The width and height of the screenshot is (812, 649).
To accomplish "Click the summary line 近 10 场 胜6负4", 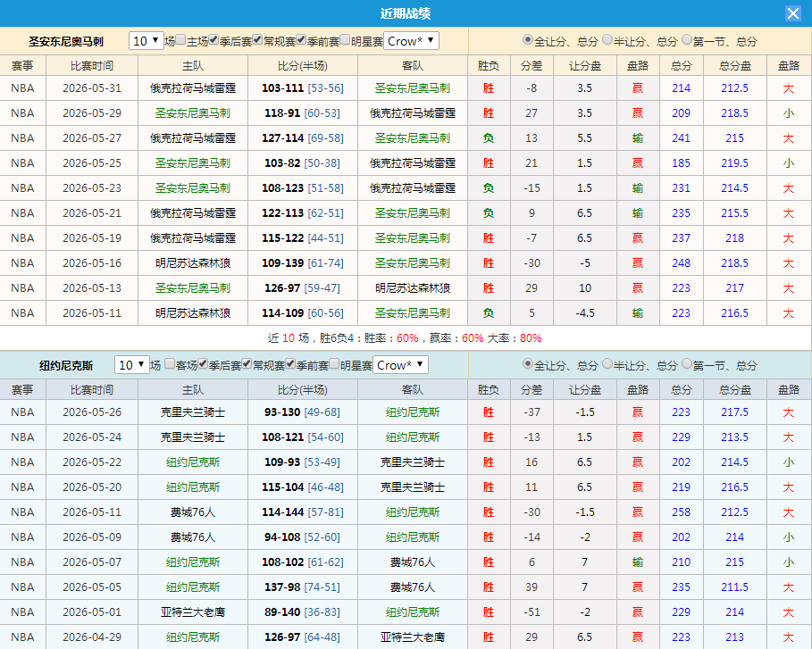I will [405, 338].
